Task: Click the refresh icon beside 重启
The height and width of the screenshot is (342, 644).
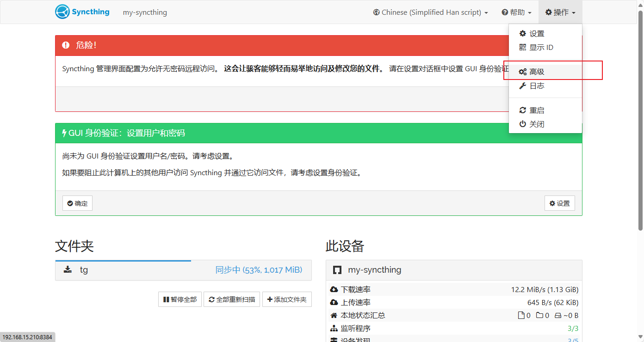Action: point(523,110)
